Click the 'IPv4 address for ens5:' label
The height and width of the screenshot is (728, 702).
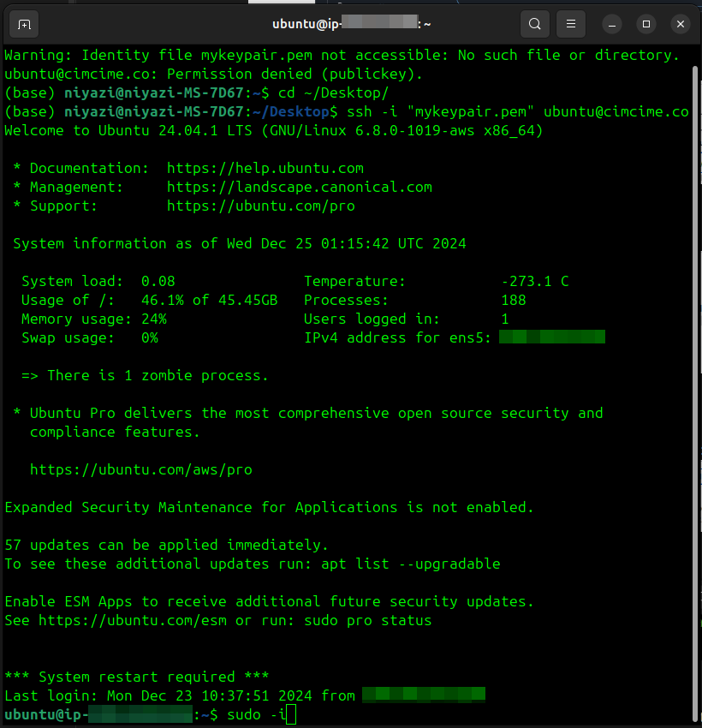[397, 337]
